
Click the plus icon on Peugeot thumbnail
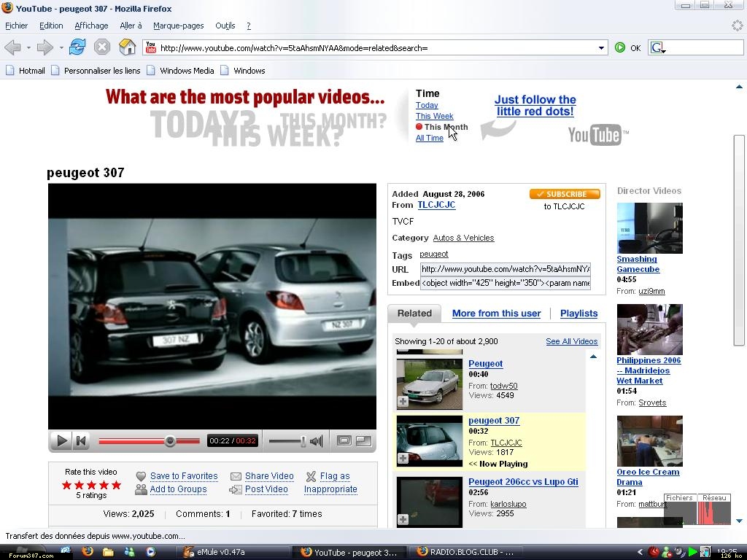tap(403, 402)
